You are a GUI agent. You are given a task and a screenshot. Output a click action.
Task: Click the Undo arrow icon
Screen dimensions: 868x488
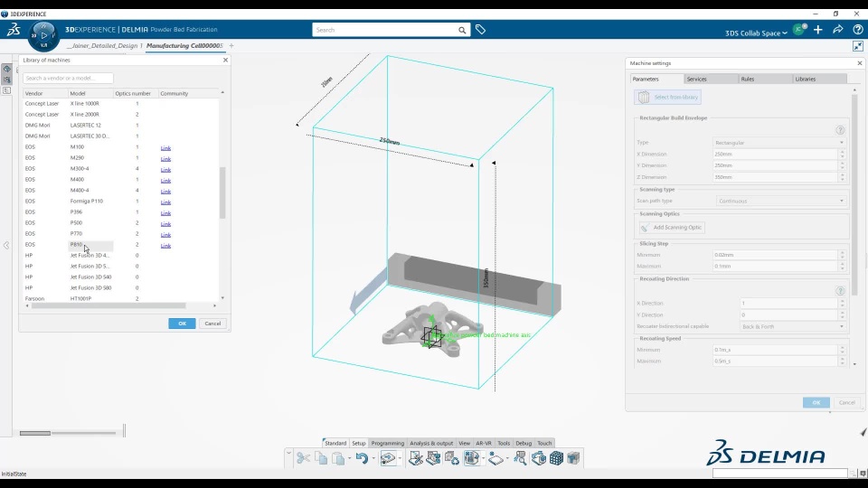[362, 458]
